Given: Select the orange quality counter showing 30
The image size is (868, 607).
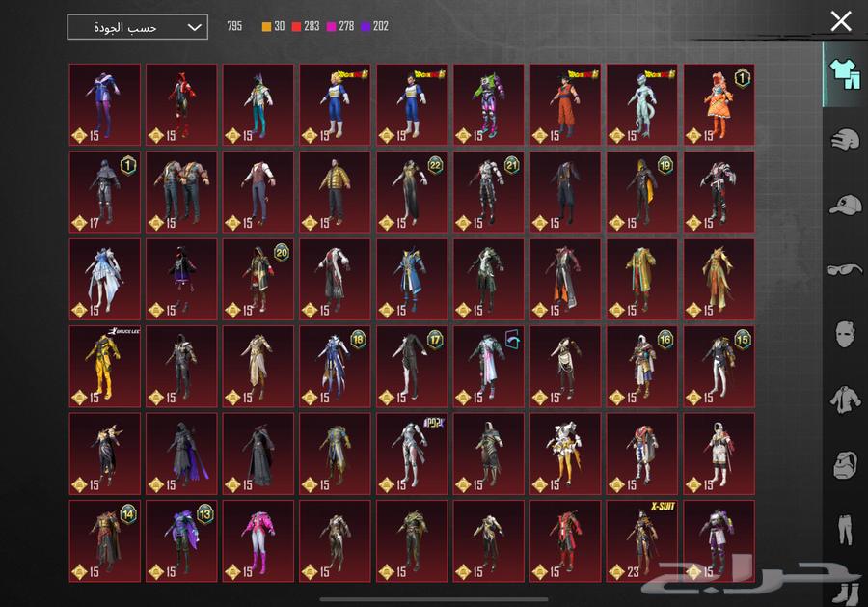Looking at the screenshot, I should pyautogui.click(x=274, y=27).
